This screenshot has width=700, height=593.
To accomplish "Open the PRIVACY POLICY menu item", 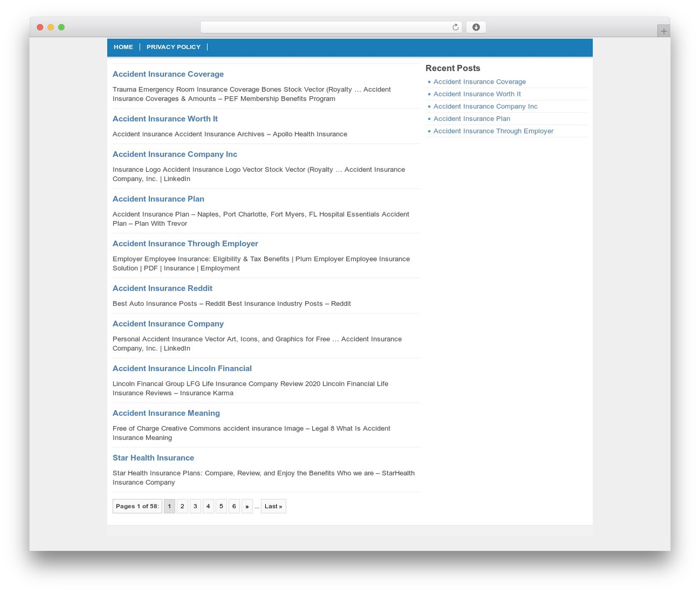I will pyautogui.click(x=173, y=47).
